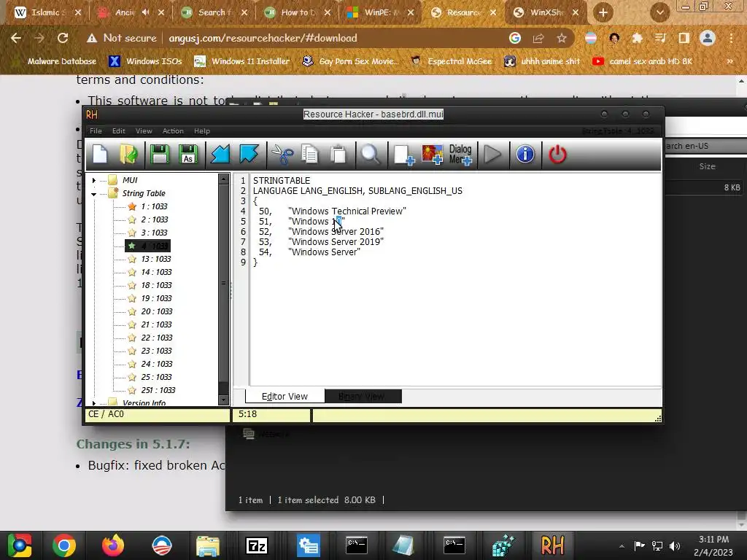
Task: Click the New blank script toolbar icon
Action: tap(100, 155)
